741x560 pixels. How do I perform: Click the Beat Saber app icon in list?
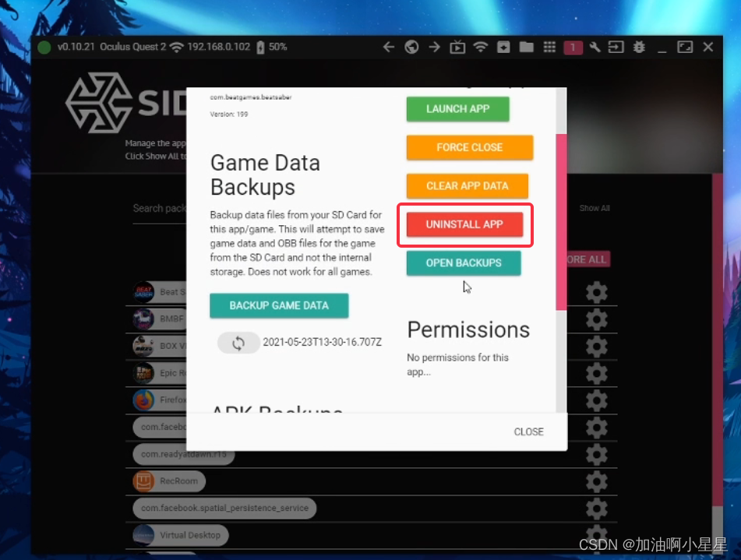click(x=143, y=292)
